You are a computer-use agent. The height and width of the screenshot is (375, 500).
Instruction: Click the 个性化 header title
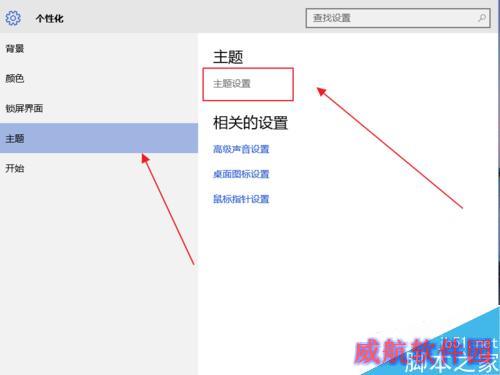pyautogui.click(x=49, y=18)
